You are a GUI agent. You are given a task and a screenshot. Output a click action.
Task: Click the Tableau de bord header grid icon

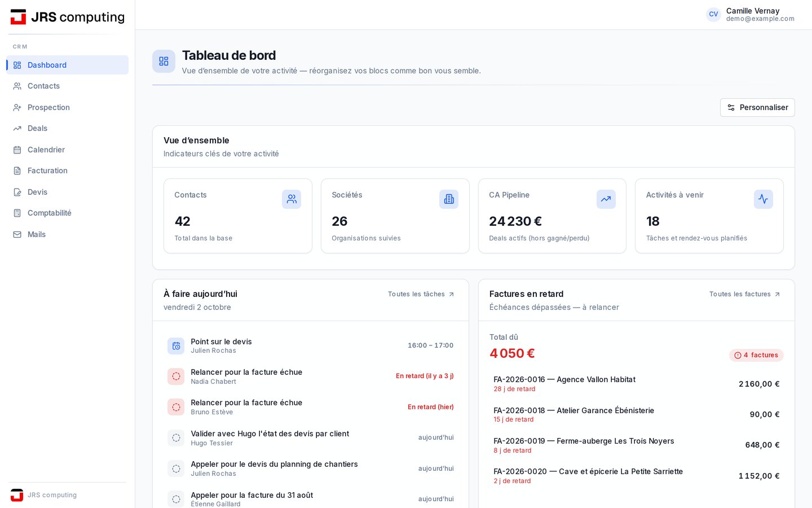click(x=164, y=62)
